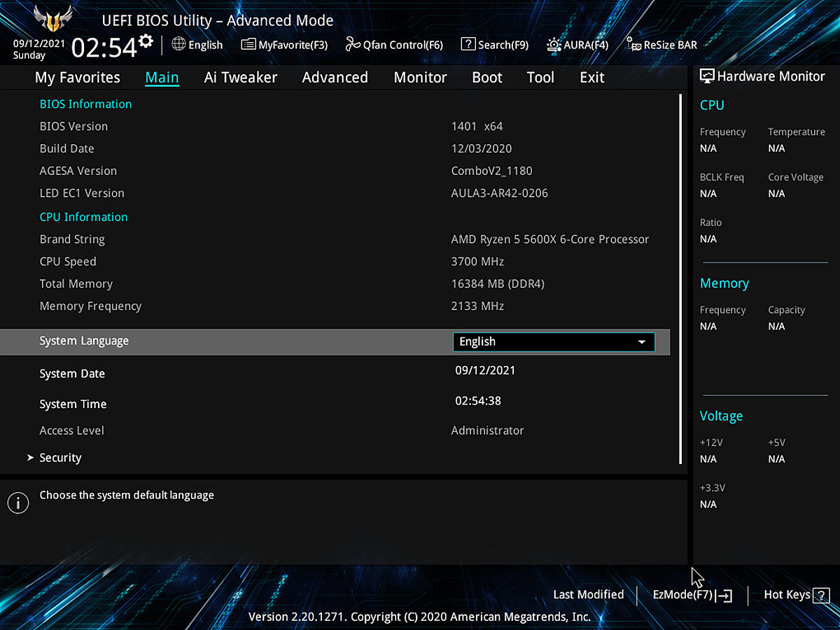840x630 pixels.
Task: Click the System Time label
Action: pyautogui.click(x=73, y=404)
